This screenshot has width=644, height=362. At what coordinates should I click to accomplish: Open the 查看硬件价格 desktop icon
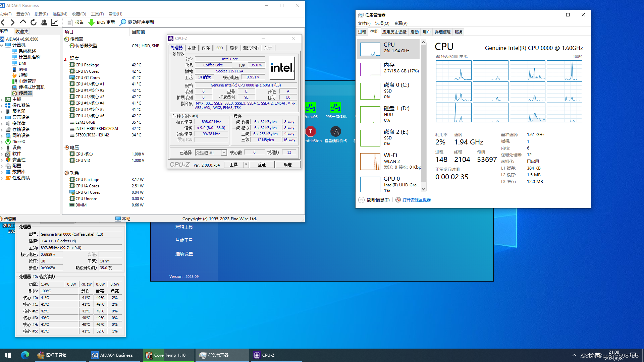336,134
